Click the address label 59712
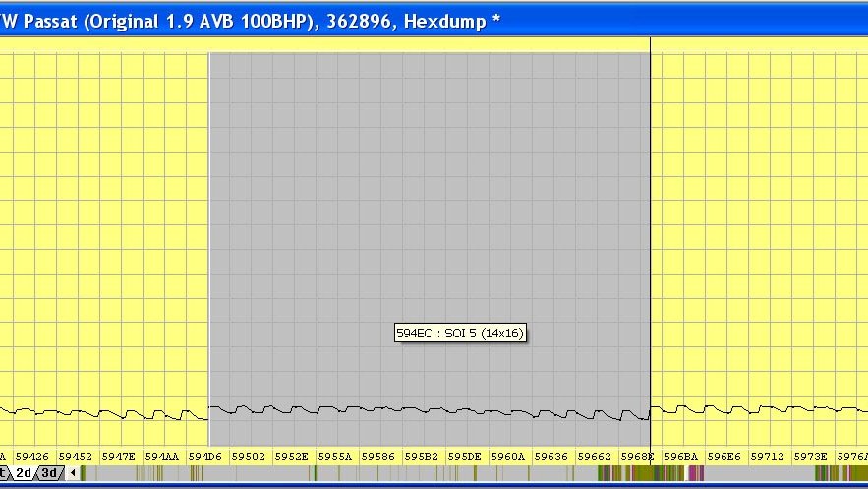This screenshot has height=489, width=868. pos(768,457)
